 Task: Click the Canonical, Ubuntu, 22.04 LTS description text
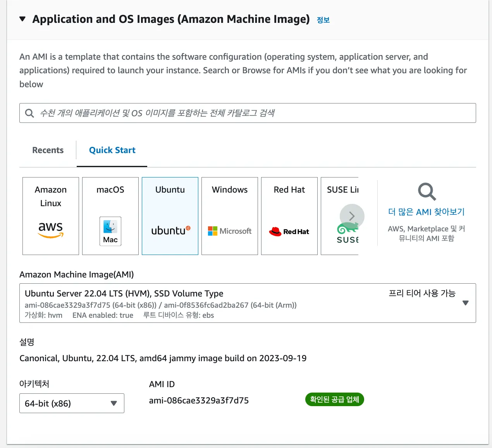pos(163,358)
